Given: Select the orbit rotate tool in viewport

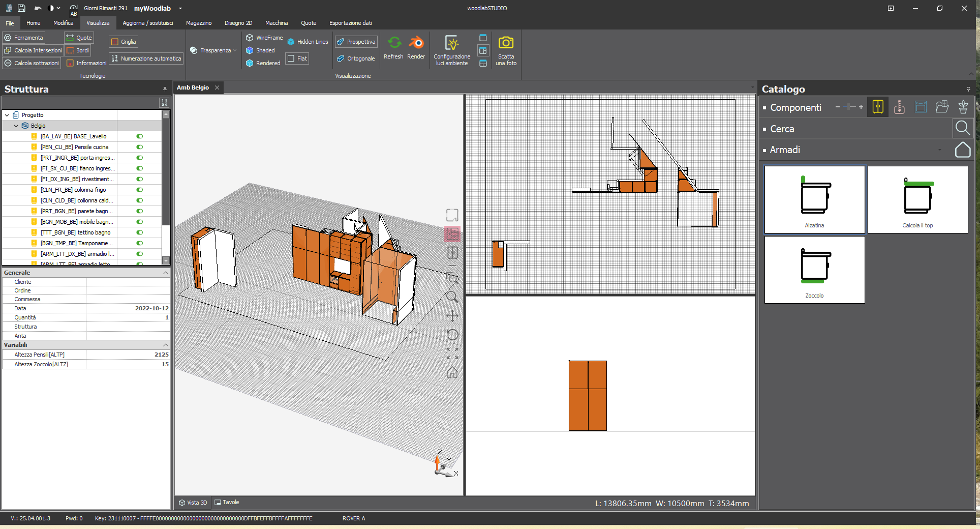Looking at the screenshot, I should tap(452, 335).
